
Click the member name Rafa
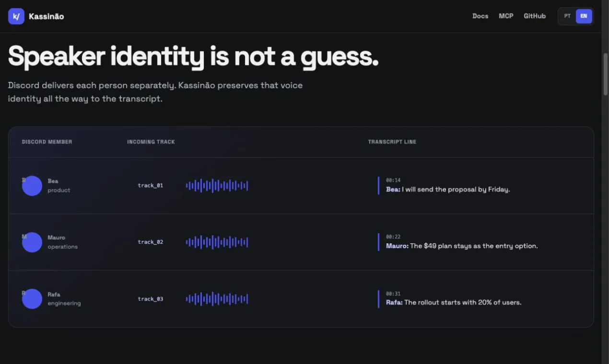(54, 295)
